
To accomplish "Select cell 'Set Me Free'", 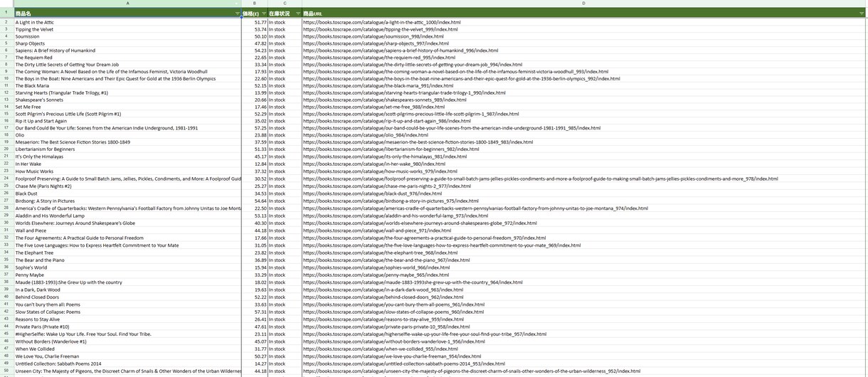I will point(127,107).
